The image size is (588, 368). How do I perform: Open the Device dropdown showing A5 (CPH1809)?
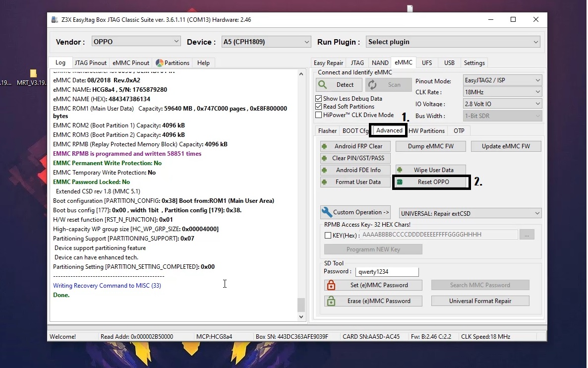pyautogui.click(x=266, y=42)
